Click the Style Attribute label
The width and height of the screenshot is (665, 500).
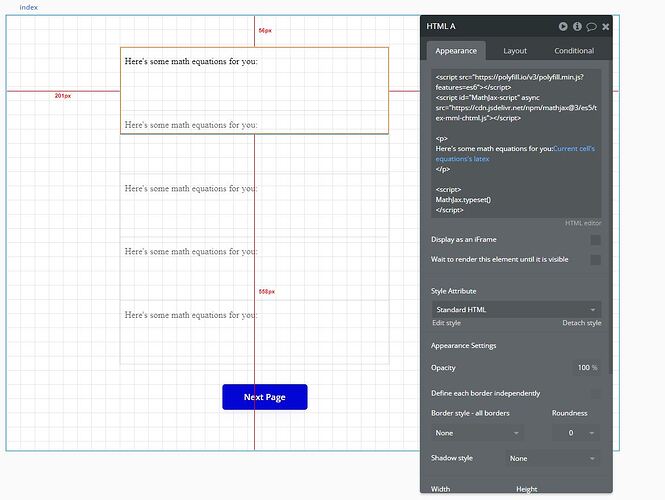(x=453, y=291)
